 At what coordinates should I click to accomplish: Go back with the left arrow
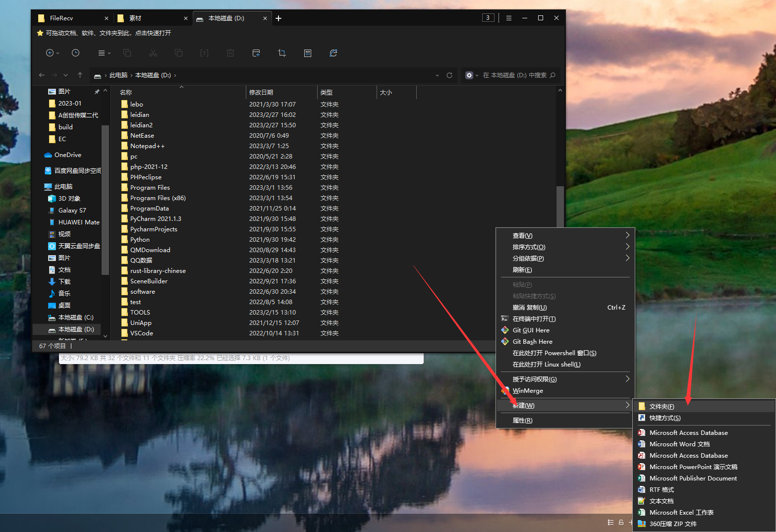pos(42,75)
